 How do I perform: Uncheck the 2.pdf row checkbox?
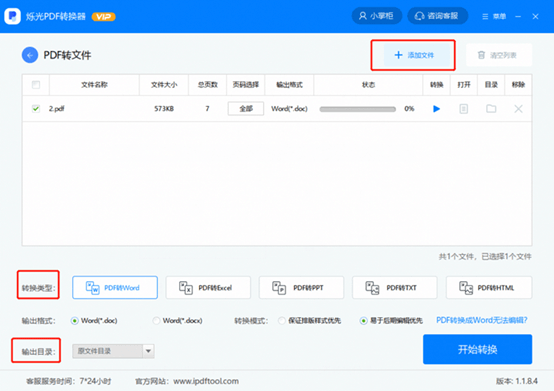tap(36, 108)
